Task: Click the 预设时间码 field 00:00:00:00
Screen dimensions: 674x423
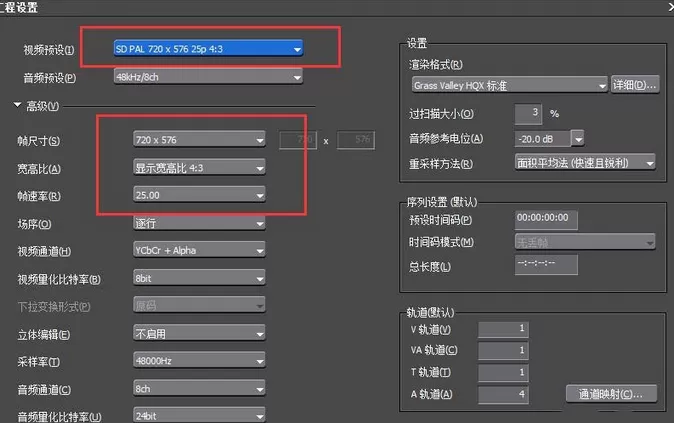Action: click(546, 220)
